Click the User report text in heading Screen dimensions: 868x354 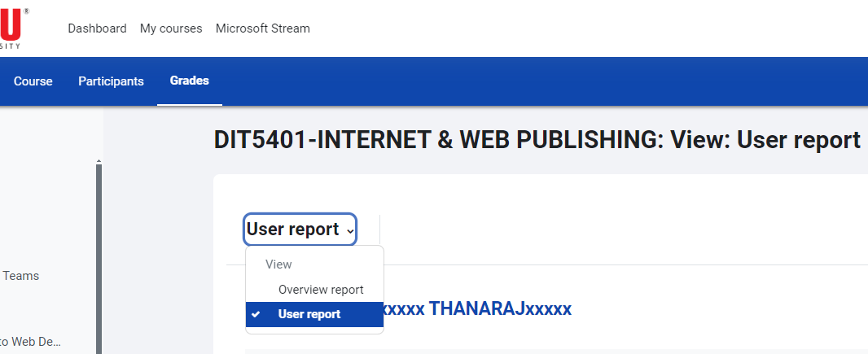798,140
